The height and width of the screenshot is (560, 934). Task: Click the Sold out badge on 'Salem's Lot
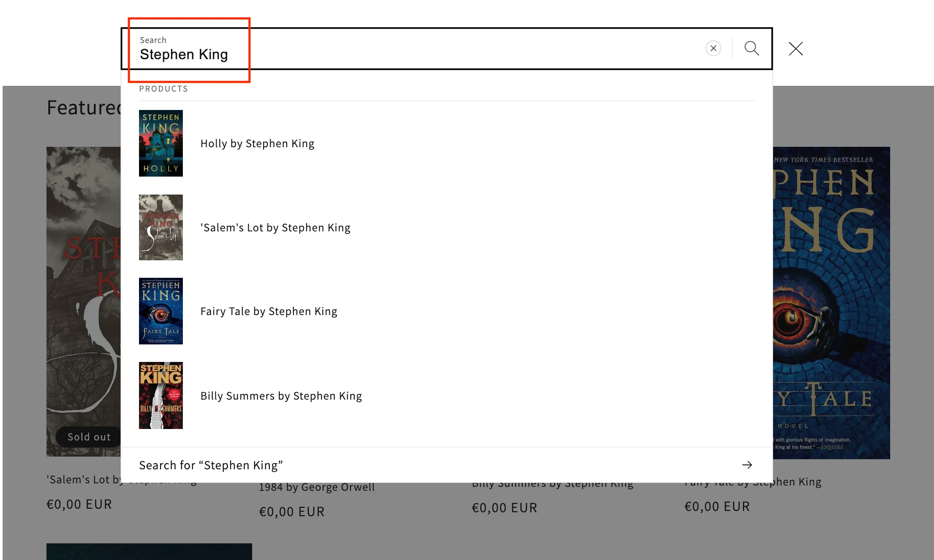coord(88,436)
